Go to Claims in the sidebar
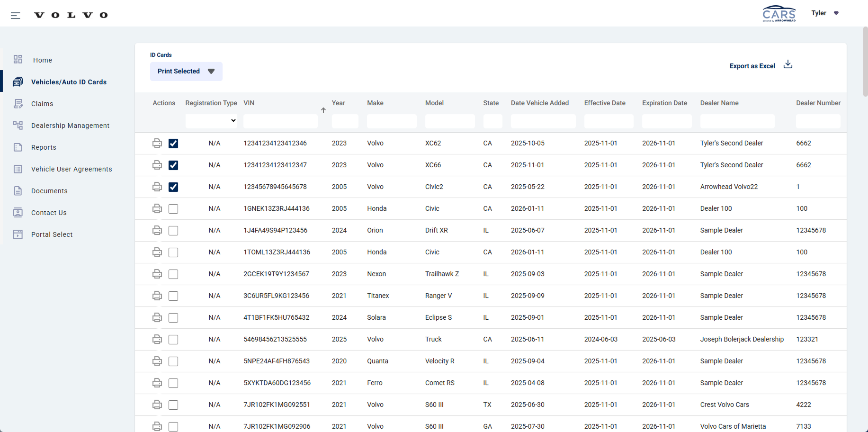Image resolution: width=868 pixels, height=432 pixels. point(42,104)
